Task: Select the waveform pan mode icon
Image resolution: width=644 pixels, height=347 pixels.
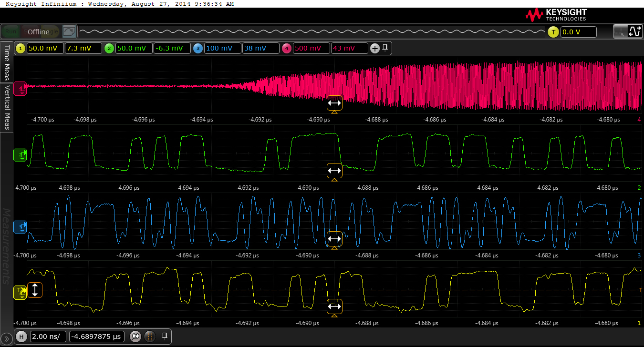Action: point(635,32)
